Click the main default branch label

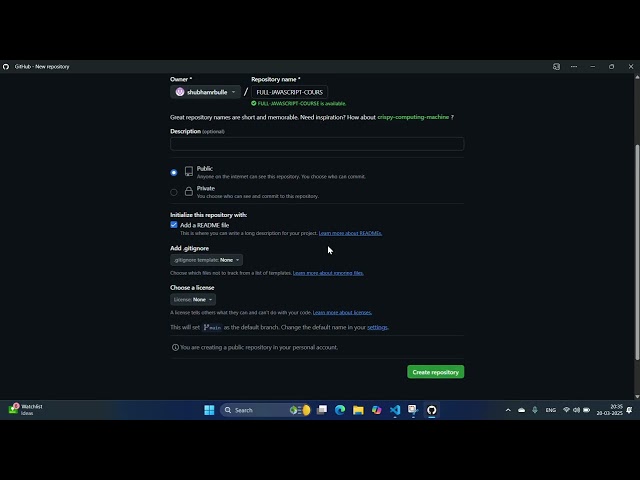(212, 327)
